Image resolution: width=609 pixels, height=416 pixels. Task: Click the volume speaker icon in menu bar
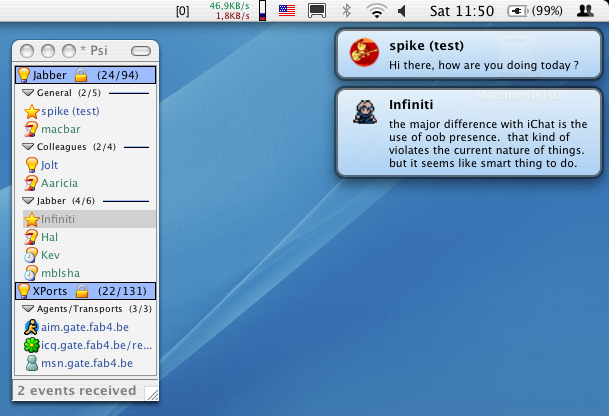[x=402, y=11]
